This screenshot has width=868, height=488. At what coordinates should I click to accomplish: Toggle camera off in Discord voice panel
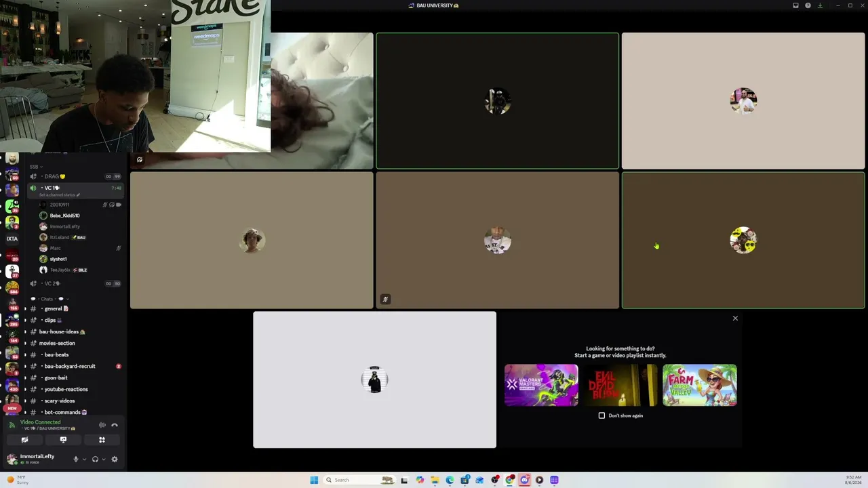(24, 440)
